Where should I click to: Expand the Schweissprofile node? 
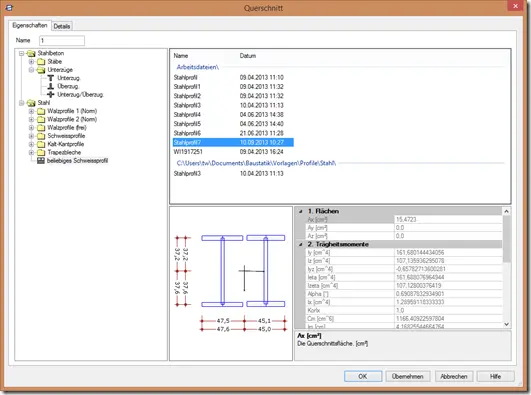(31, 136)
